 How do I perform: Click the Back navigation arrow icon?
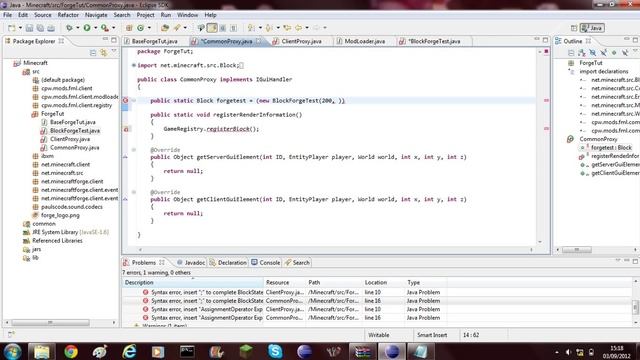tap(299, 28)
